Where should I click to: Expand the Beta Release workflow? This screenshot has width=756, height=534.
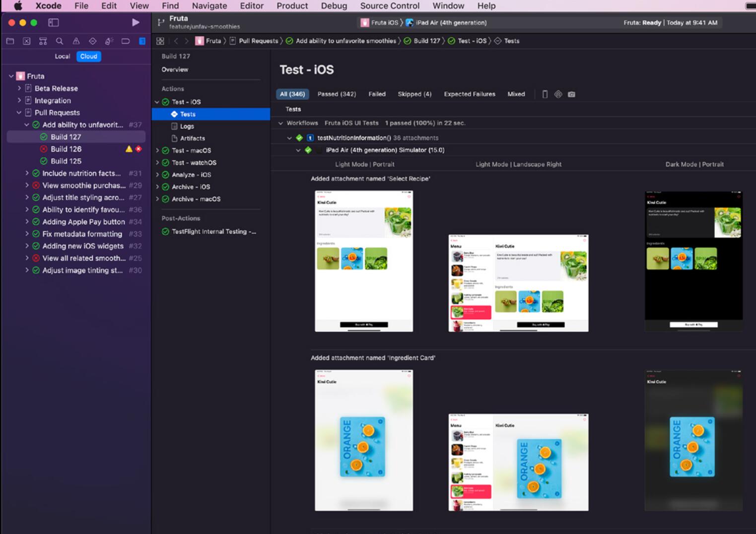pos(19,88)
